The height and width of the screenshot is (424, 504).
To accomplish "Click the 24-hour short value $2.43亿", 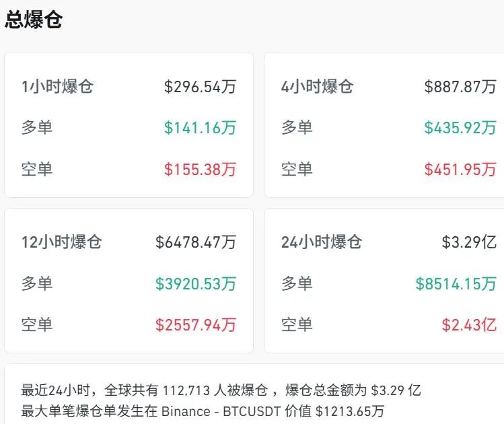I will click(x=469, y=326).
